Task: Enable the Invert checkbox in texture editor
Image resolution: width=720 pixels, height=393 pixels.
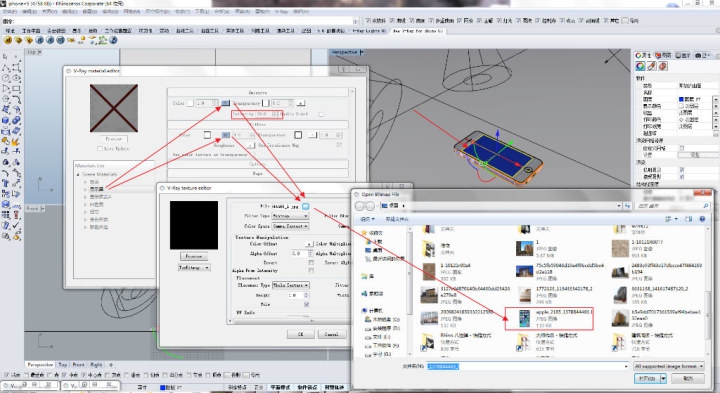Action: (x=311, y=263)
